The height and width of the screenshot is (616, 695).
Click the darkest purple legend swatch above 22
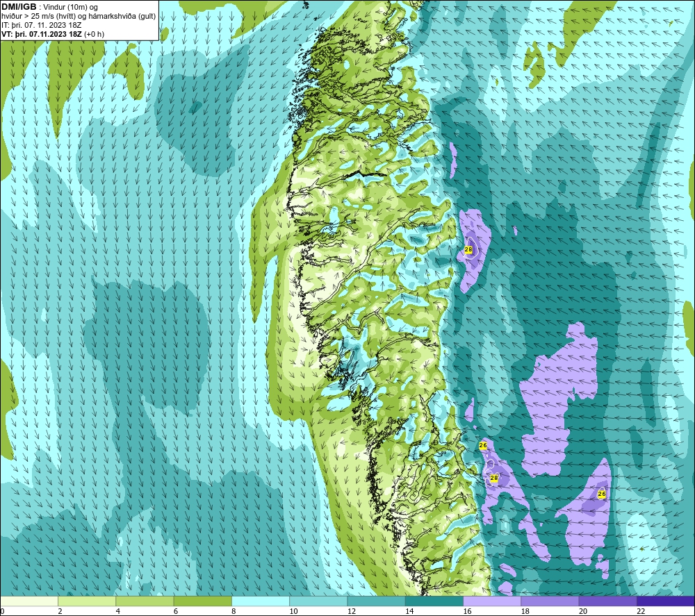[666, 601]
